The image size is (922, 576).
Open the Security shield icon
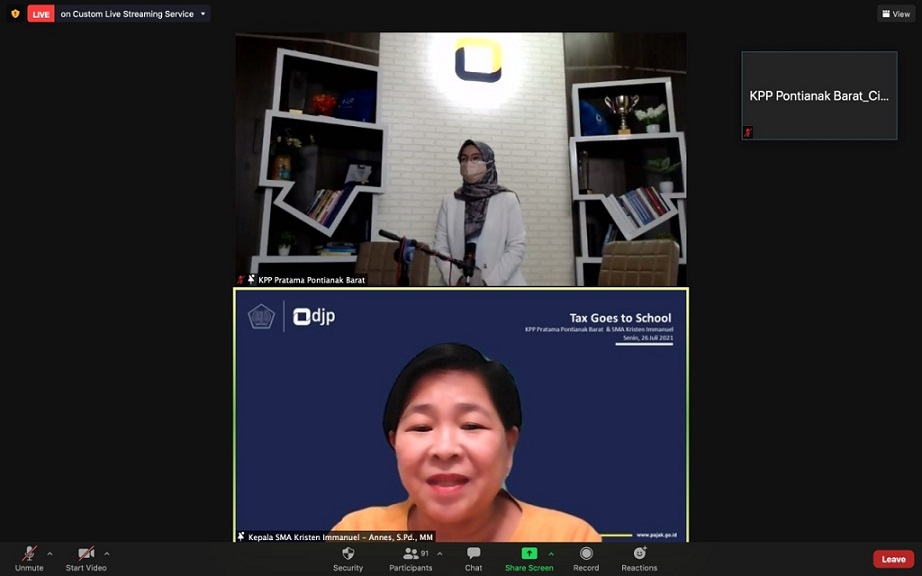[x=348, y=554]
